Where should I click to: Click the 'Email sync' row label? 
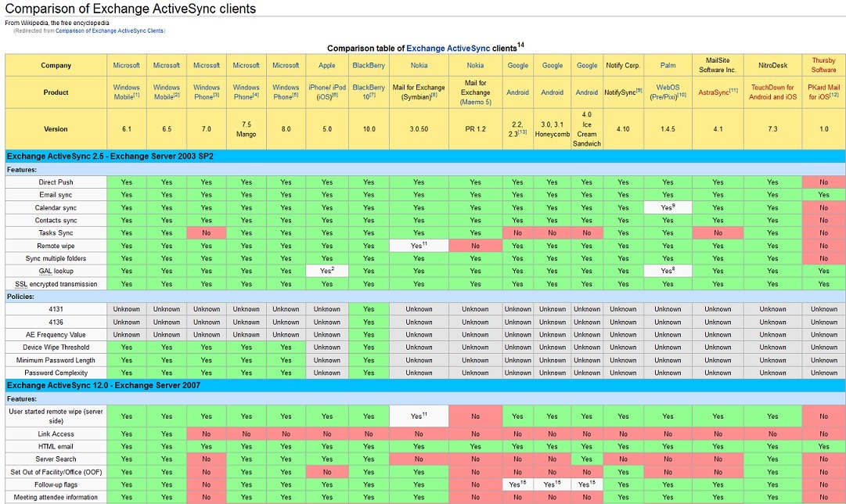(x=56, y=195)
